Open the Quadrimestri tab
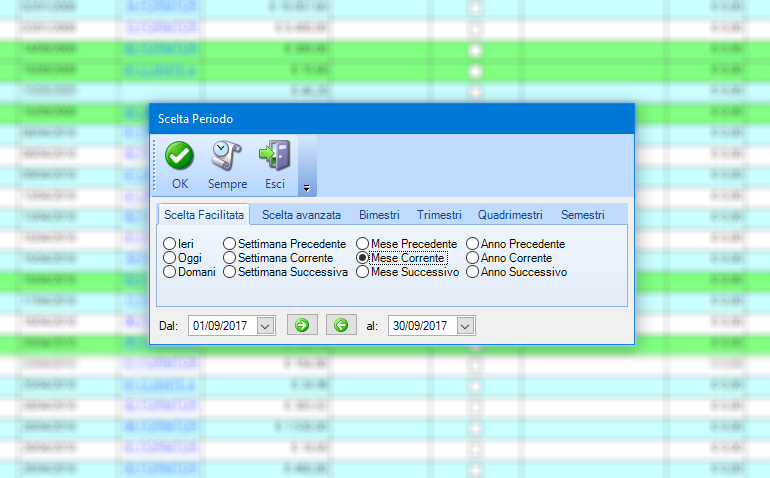770x478 pixels. [510, 214]
